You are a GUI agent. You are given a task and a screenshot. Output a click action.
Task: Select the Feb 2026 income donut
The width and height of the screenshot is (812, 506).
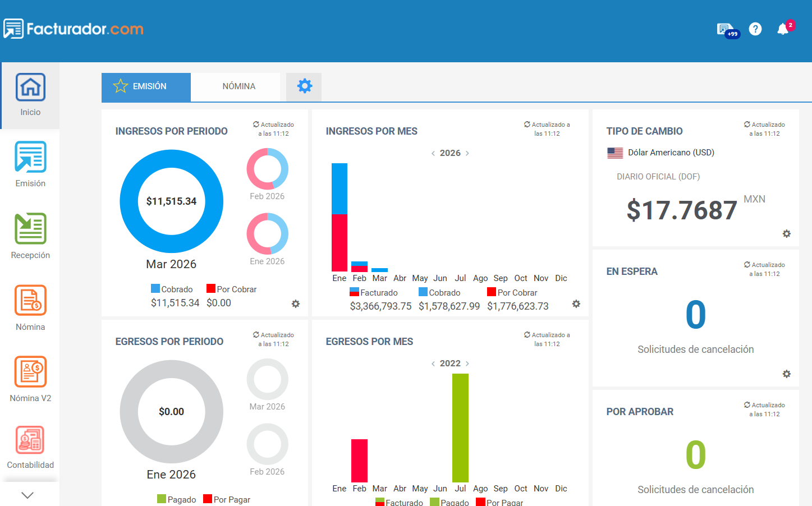(268, 169)
